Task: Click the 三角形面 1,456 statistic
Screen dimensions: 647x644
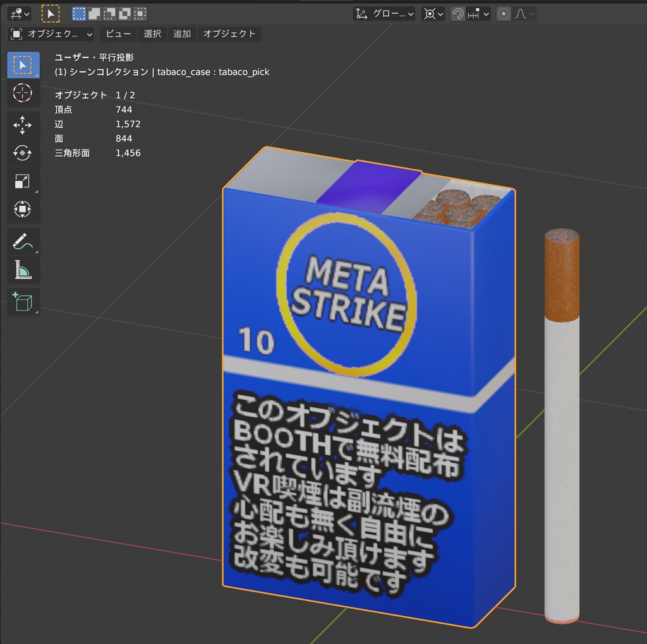Action: pyautogui.click(x=98, y=153)
